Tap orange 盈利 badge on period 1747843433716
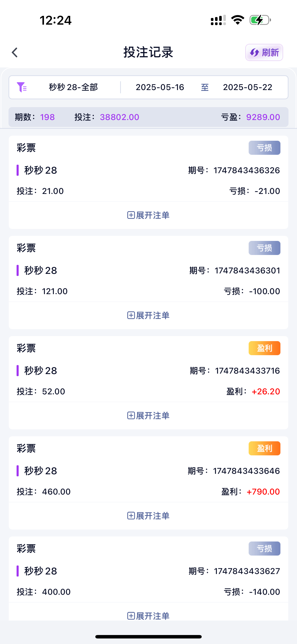Image resolution: width=297 pixels, height=644 pixels. 264,348
